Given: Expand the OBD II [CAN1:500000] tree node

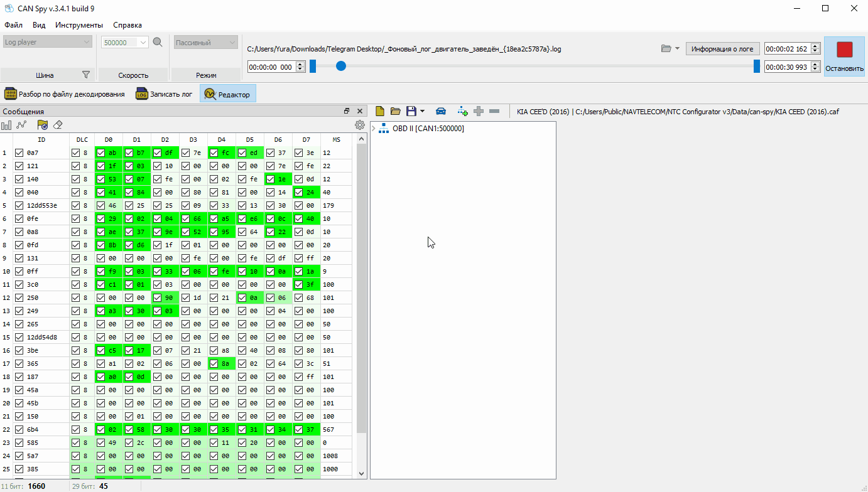Looking at the screenshot, I should tap(374, 129).
